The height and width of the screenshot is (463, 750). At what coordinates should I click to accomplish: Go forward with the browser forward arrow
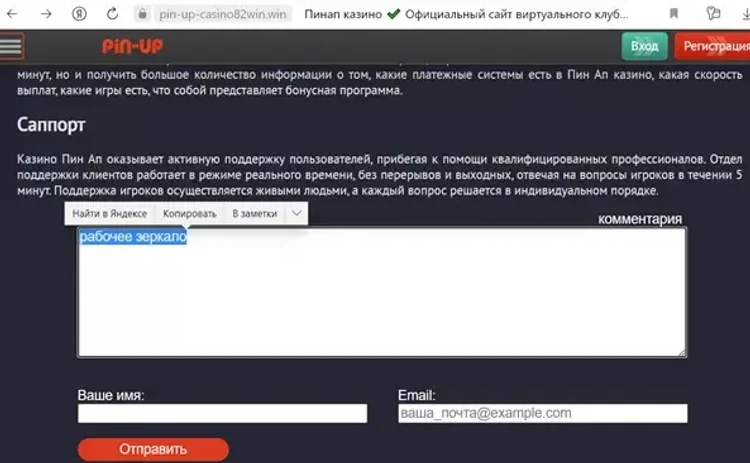pos(46,14)
